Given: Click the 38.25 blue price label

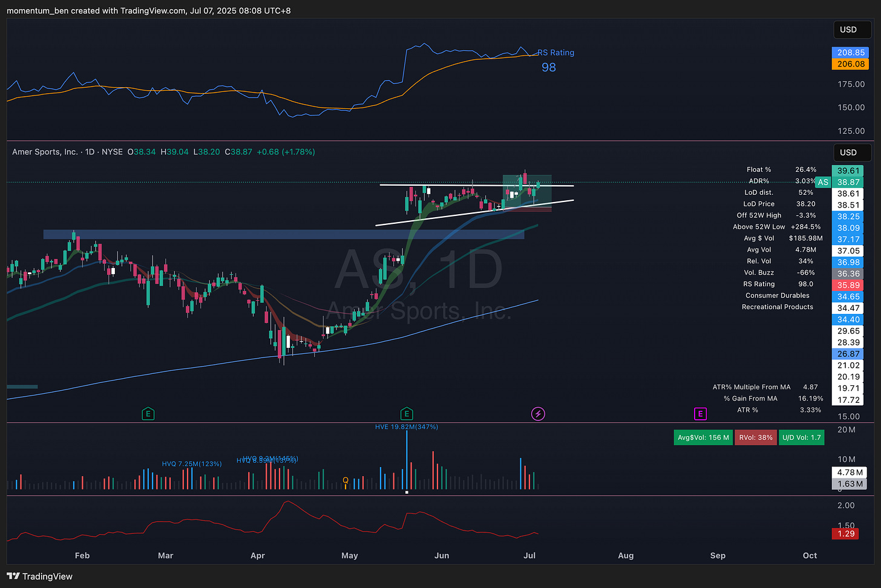Looking at the screenshot, I should [x=848, y=217].
